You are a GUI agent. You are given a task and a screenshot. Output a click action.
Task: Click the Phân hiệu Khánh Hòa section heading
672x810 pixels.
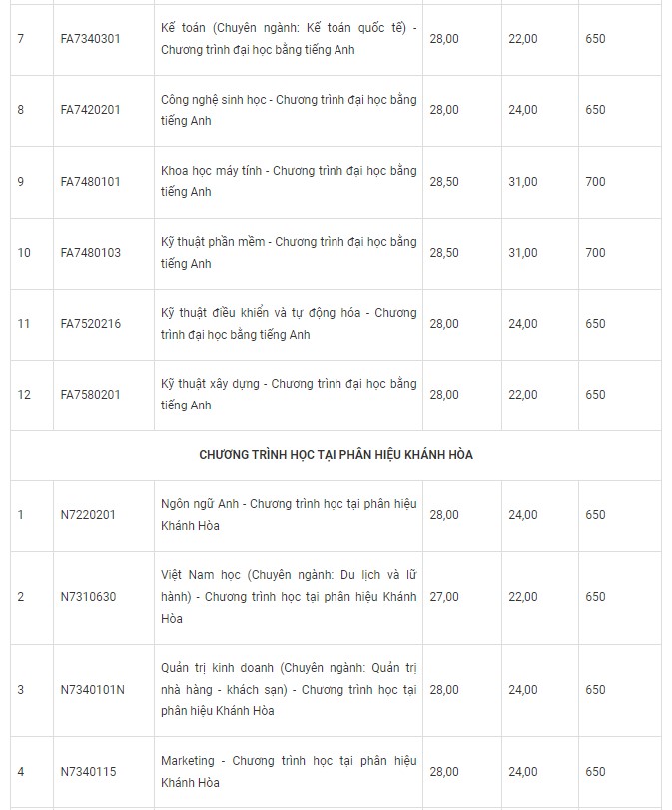tap(336, 455)
